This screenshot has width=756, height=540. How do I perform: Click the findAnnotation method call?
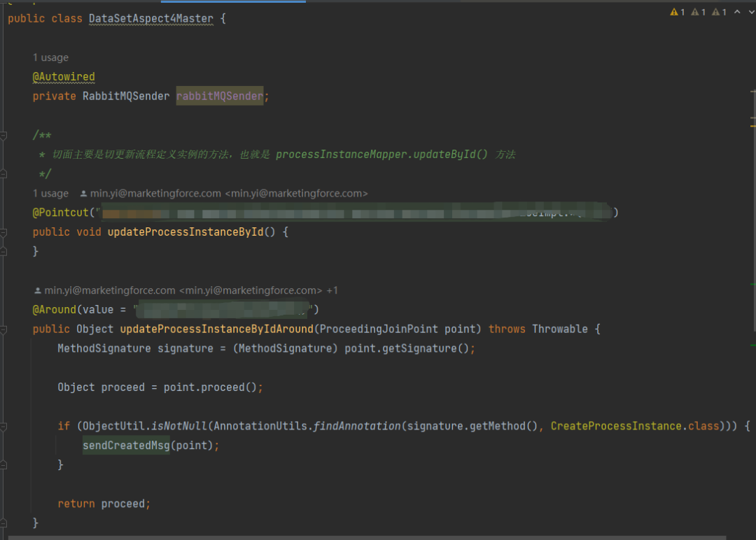[356, 426]
